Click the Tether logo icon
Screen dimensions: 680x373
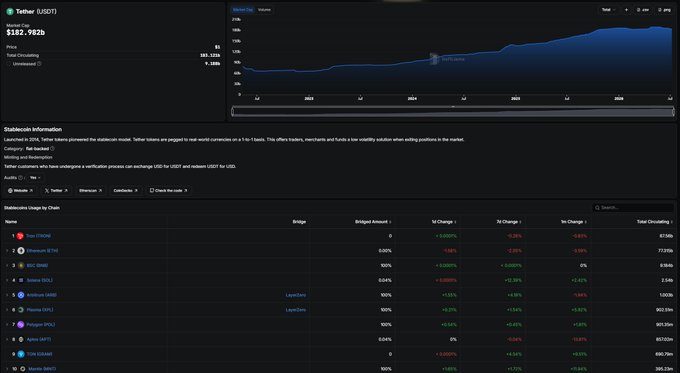tap(10, 11)
